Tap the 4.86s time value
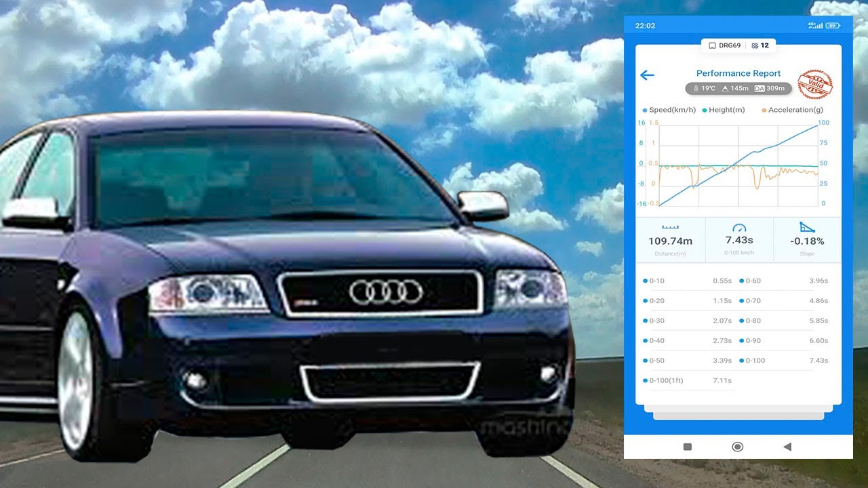The height and width of the screenshot is (488, 868). pyautogui.click(x=818, y=301)
